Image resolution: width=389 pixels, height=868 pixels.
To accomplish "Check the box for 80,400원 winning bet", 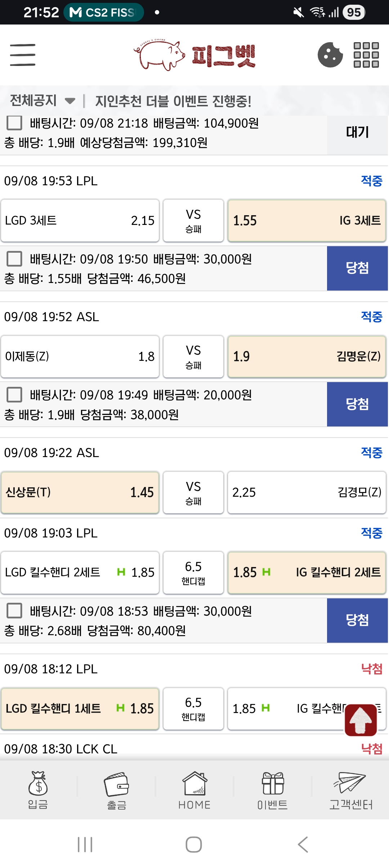I will [14, 611].
